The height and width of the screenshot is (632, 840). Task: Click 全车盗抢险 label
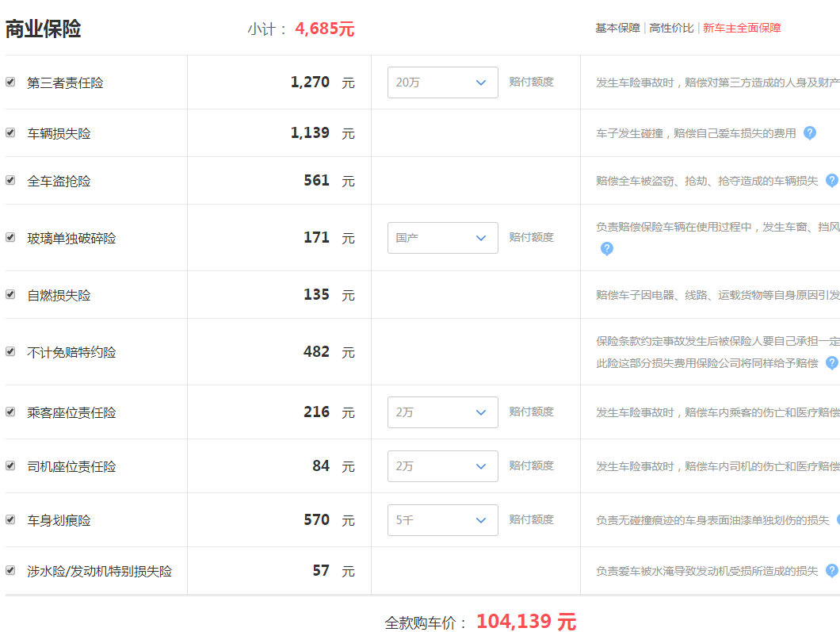coord(59,181)
